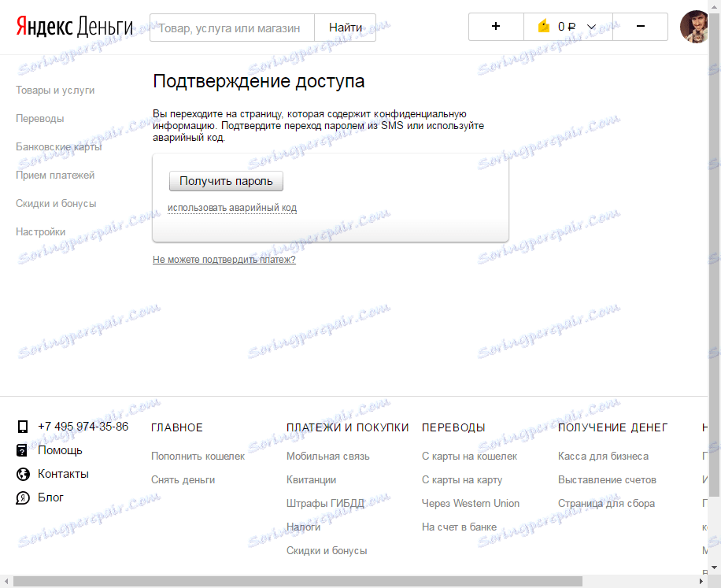Viewport: 721px width, 588px height.
Task: Click the scroll-right arrow of horizontal scrollbar
Action: pyautogui.click(x=701, y=582)
